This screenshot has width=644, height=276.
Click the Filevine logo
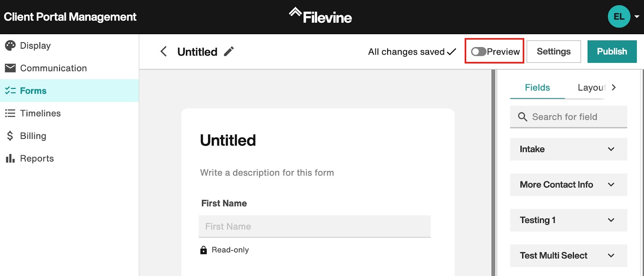pos(320,16)
